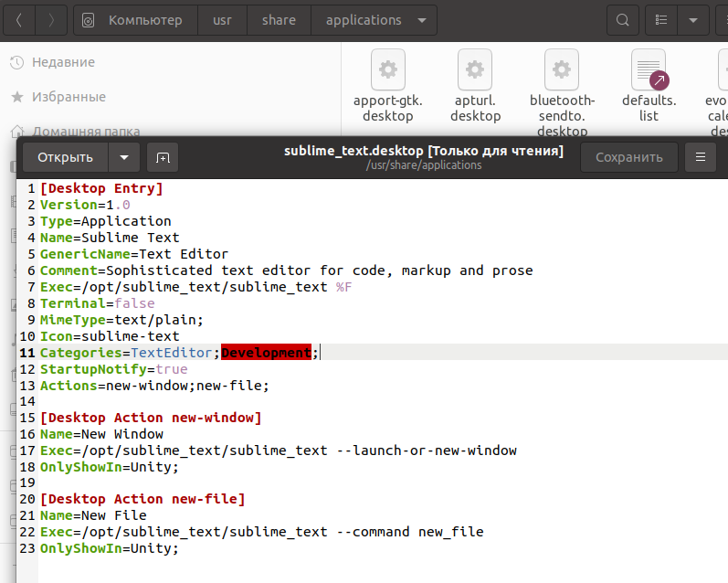This screenshot has height=583, width=728.
Task: Select the apport-gtk.desktop file icon
Action: pyautogui.click(x=388, y=69)
